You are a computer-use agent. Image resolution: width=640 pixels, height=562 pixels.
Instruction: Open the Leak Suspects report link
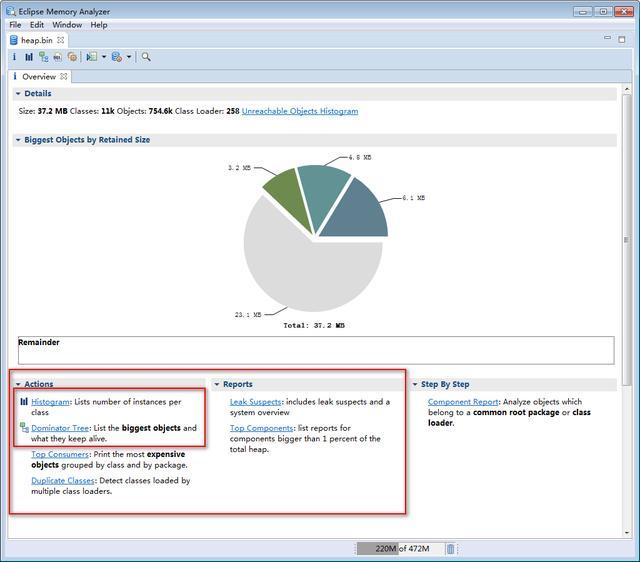[256, 402]
